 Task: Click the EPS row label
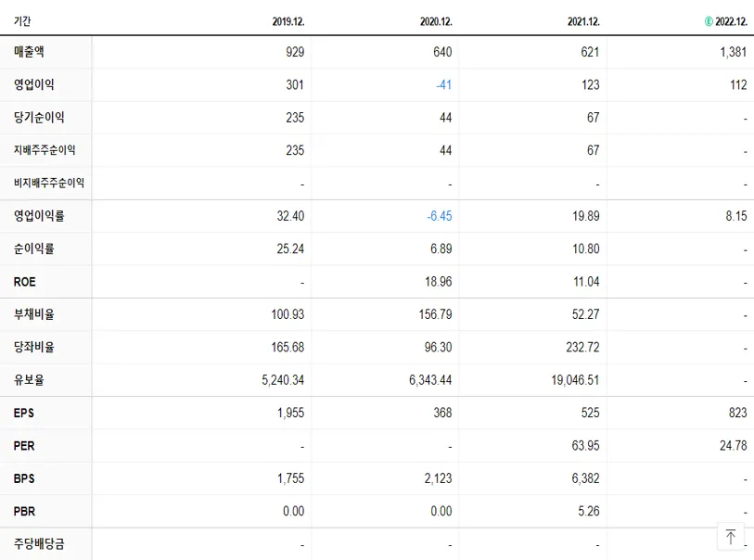tap(23, 413)
